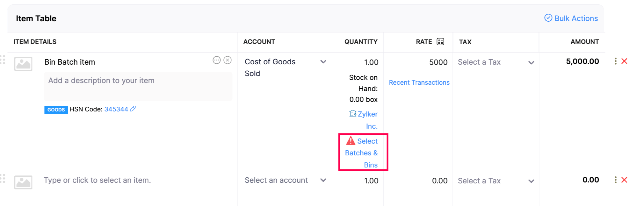Image resolution: width=644 pixels, height=206 pixels.
Task: Click the more options circle on Bin Batch item
Action: point(217,60)
